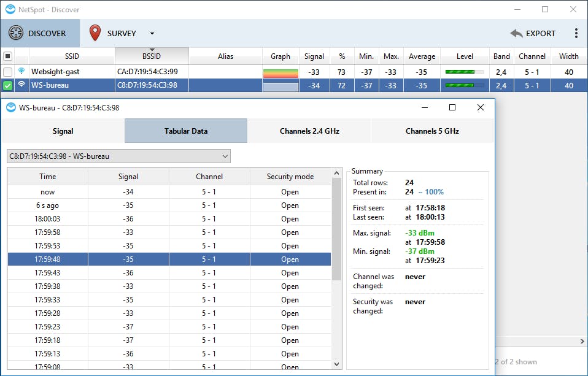
Task: Select the highlighted 17:59:48 row
Action: pos(169,259)
